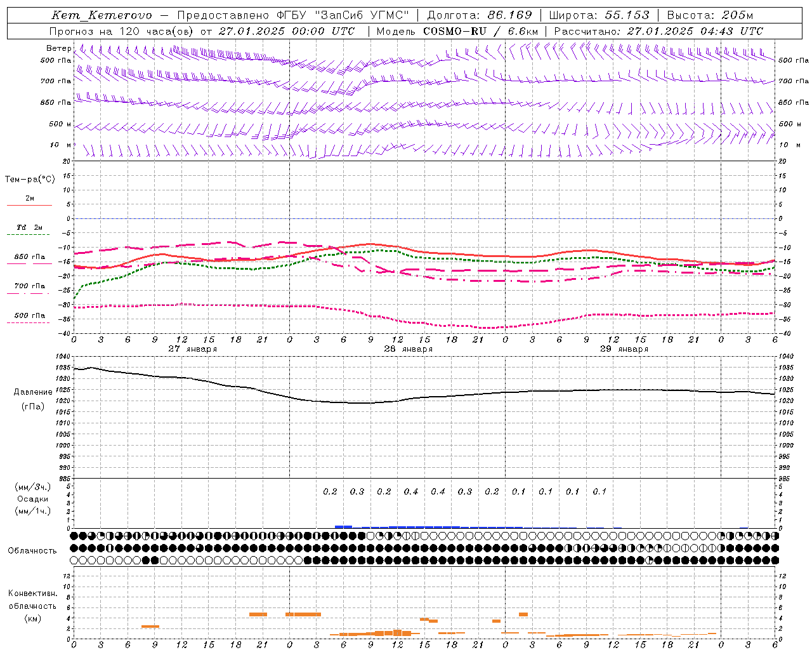Click the Осадки panel label

point(33,499)
